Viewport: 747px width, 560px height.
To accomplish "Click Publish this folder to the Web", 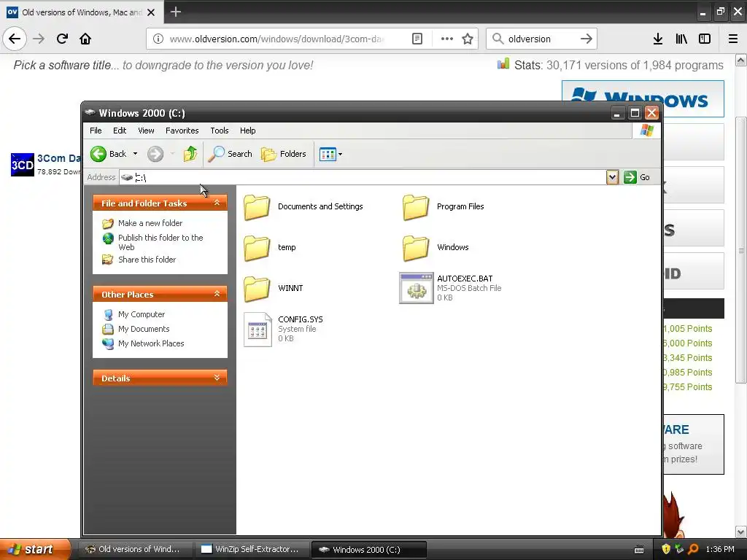I will pyautogui.click(x=160, y=242).
